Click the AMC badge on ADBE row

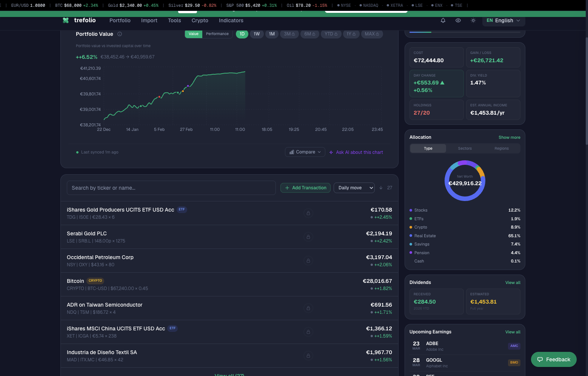(x=514, y=346)
